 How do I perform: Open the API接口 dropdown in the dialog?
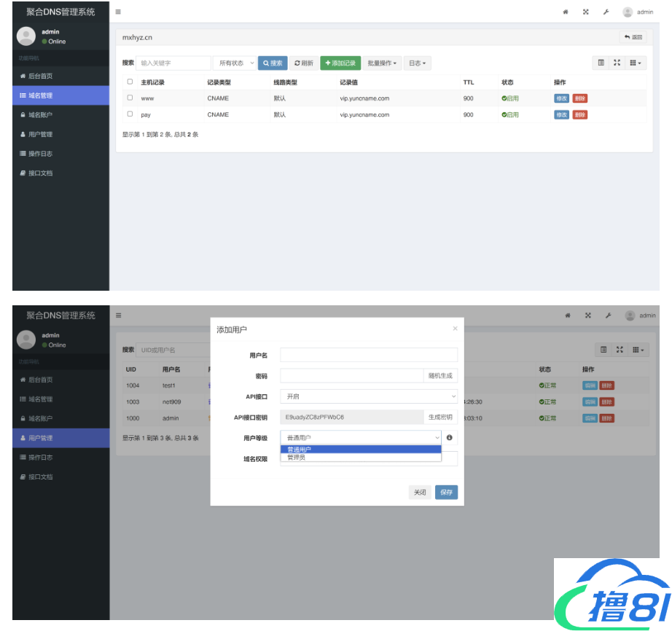[369, 396]
